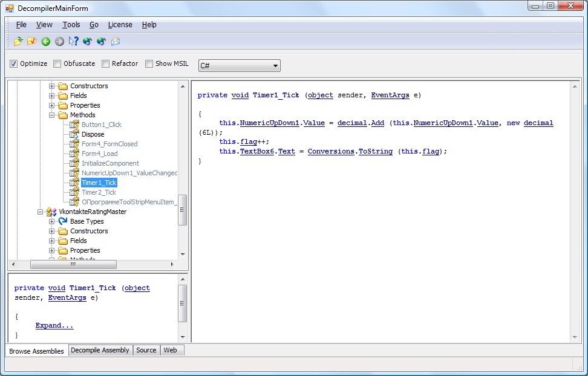588x376 pixels.
Task: Click the Expand... link in preview
Action: pyautogui.click(x=54, y=325)
